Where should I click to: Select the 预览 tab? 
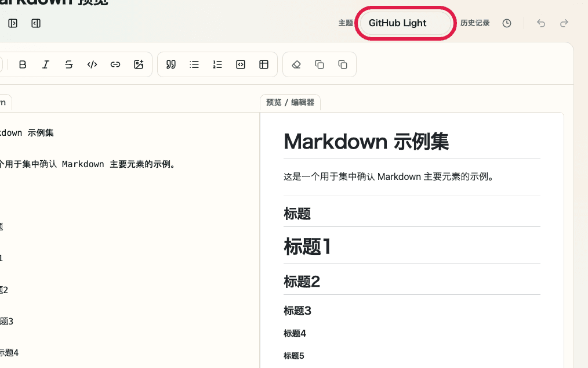273,102
